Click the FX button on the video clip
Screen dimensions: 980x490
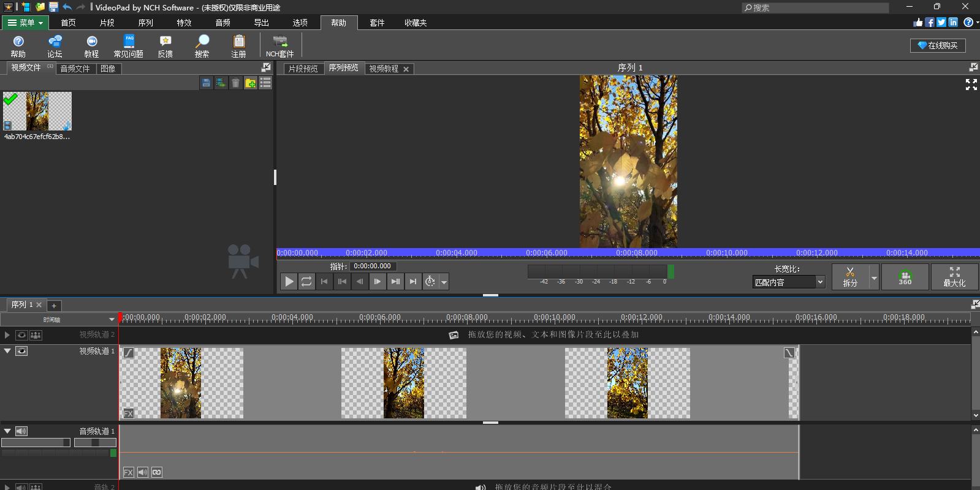[x=128, y=413]
